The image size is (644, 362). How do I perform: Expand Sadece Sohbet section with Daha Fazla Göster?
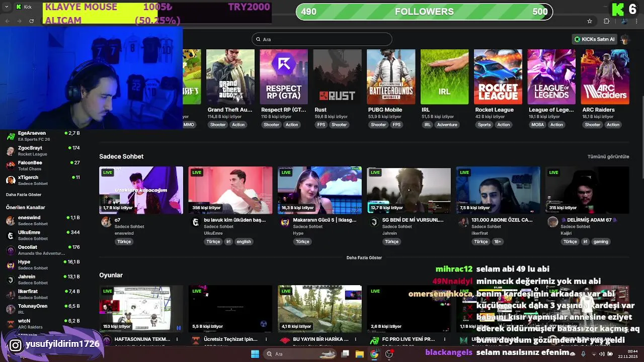click(364, 257)
